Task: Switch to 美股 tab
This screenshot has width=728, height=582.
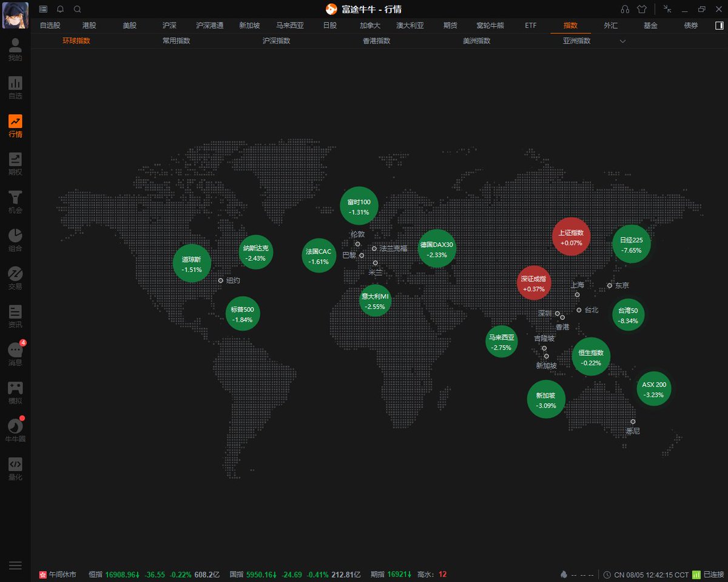Action: (x=130, y=25)
